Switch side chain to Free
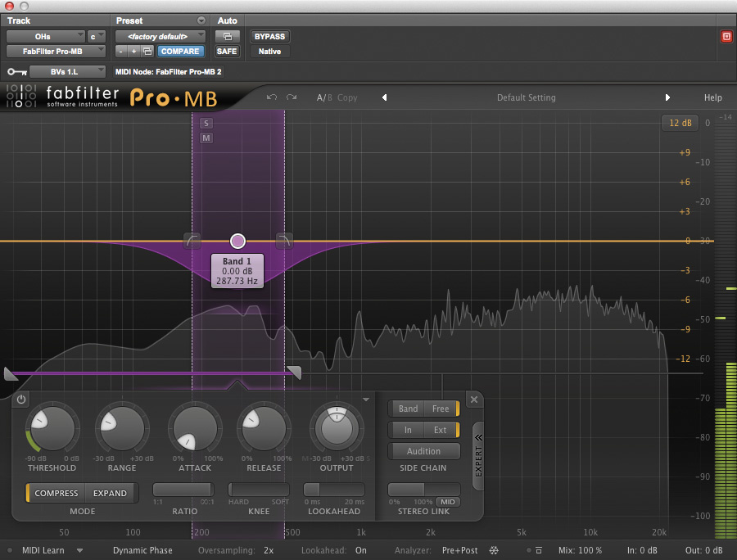This screenshot has height=560, width=737. tap(441, 409)
